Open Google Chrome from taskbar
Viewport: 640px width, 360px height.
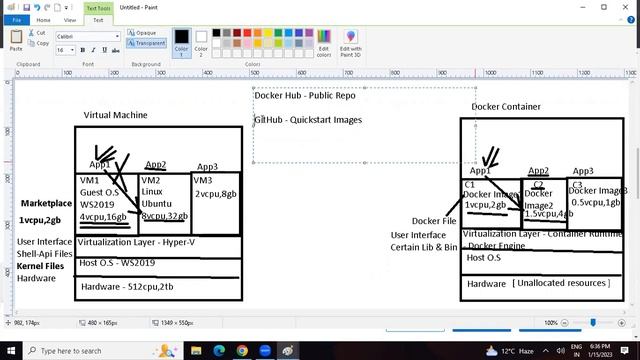click(242, 351)
